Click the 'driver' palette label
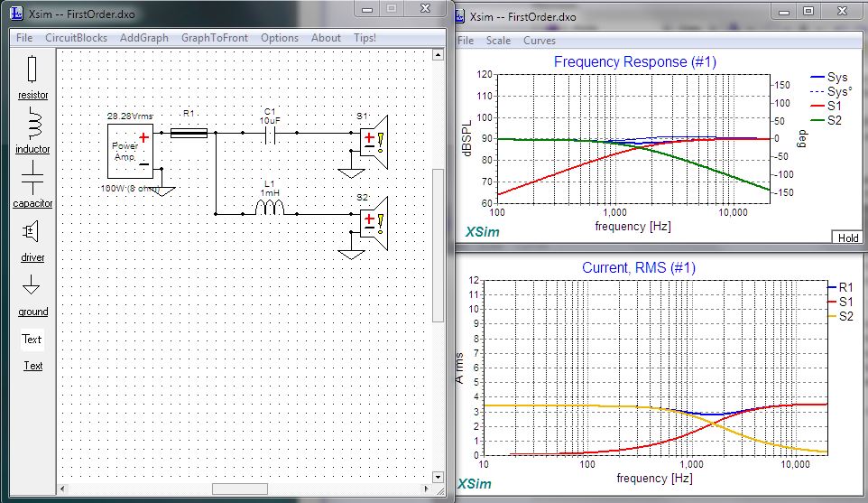The height and width of the screenshot is (503, 868). [32, 257]
